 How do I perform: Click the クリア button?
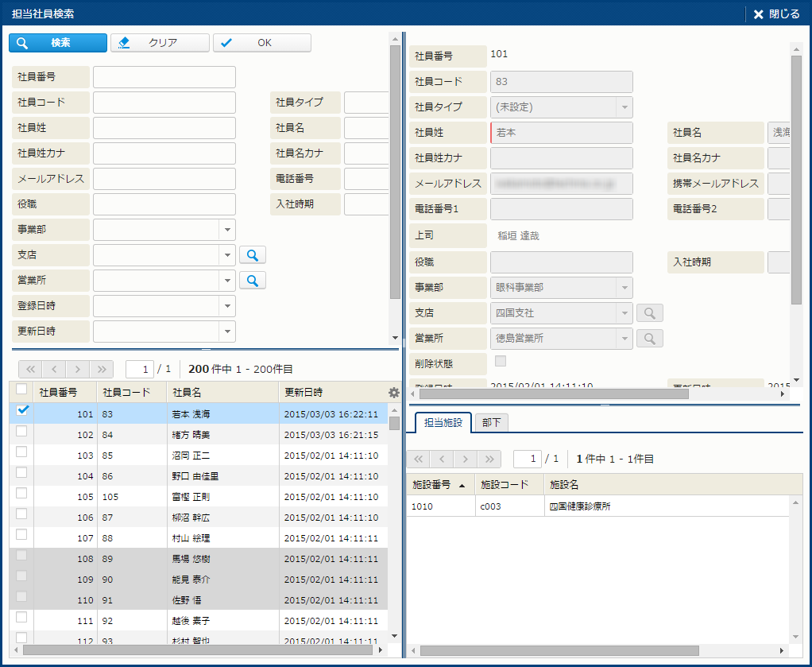click(x=160, y=43)
